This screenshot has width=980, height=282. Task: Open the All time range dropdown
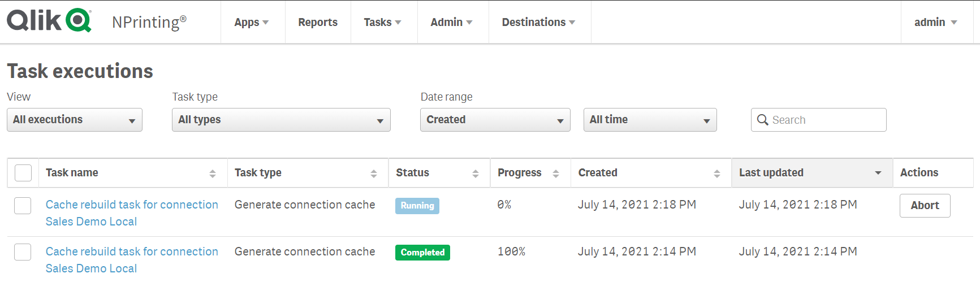pos(650,120)
